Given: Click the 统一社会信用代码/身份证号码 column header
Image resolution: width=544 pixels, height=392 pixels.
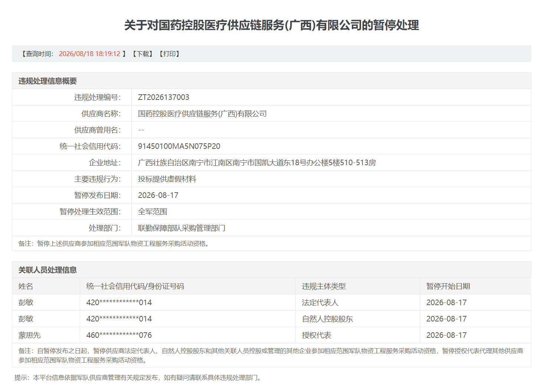Looking at the screenshot, I should pyautogui.click(x=135, y=286).
